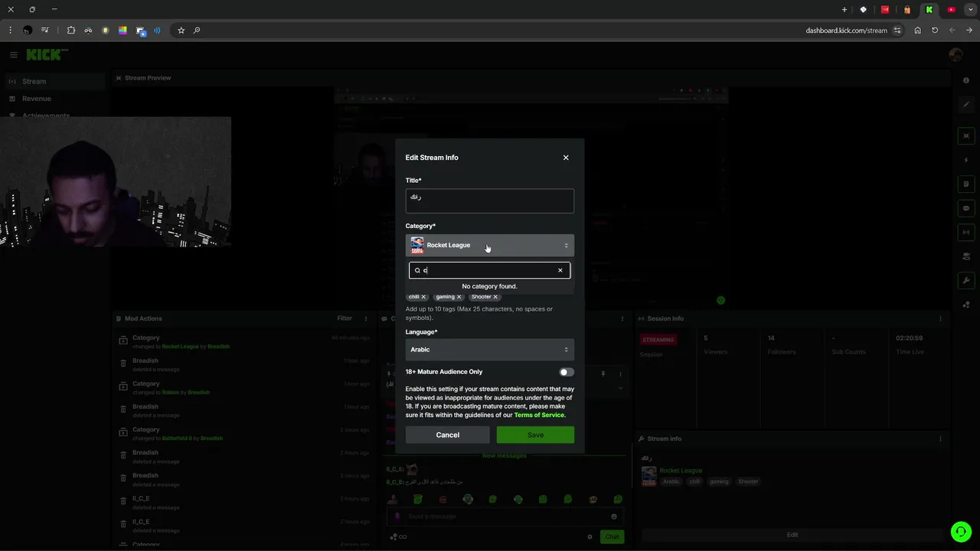Viewport: 980px width, 551px height.
Task: Open site settings icon next to URL
Action: point(897,31)
